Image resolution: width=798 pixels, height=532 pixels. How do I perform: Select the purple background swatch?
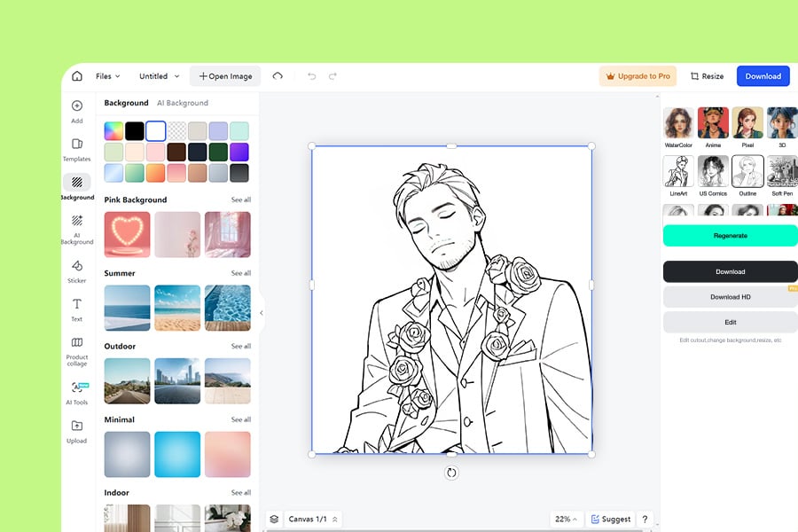click(239, 152)
